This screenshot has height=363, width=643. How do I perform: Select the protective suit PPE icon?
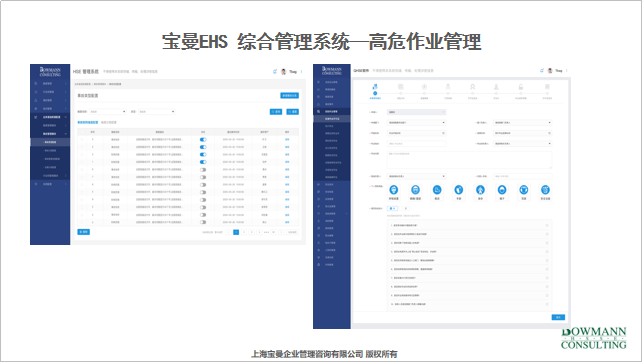(480, 190)
